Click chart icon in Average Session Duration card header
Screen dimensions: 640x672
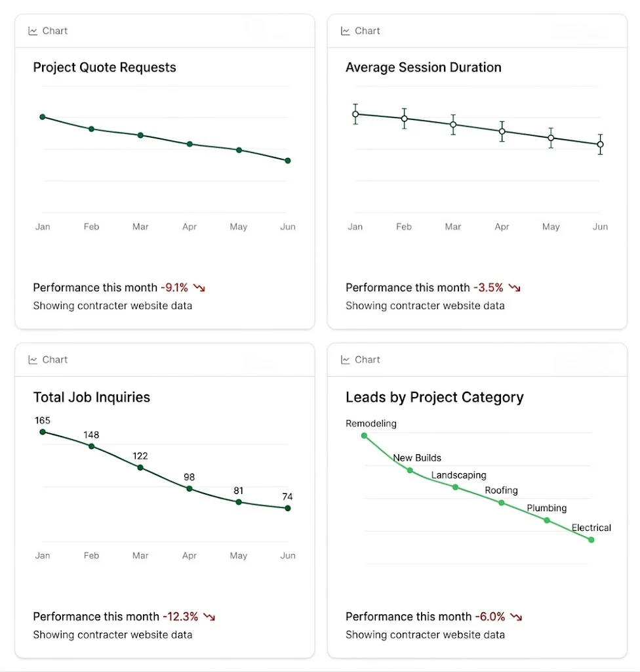pos(346,31)
